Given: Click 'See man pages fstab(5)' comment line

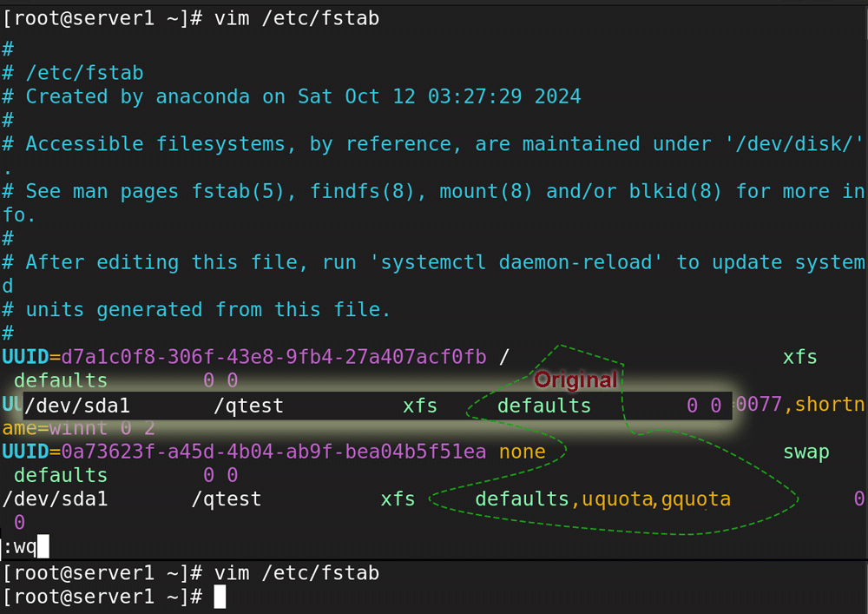Looking at the screenshot, I should pyautogui.click(x=433, y=192).
